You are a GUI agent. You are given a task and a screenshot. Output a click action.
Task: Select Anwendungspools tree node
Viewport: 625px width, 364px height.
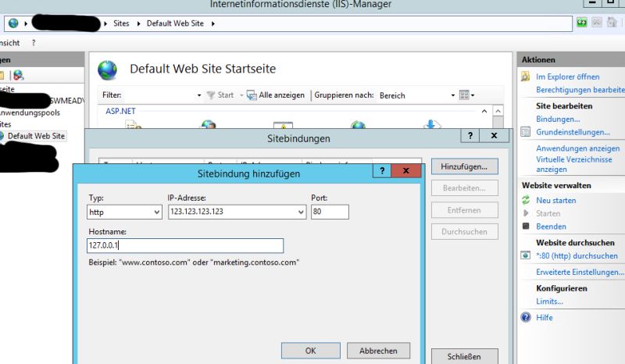click(x=30, y=112)
